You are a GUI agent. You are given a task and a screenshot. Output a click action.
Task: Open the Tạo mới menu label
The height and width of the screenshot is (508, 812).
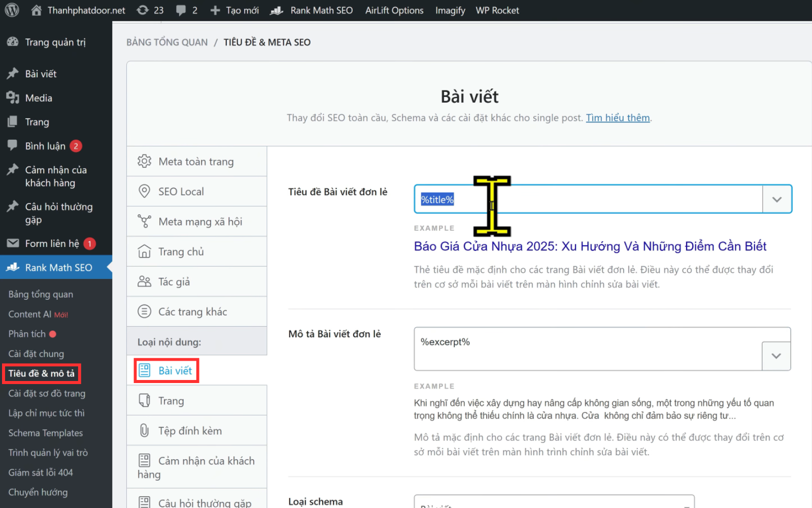coord(242,10)
